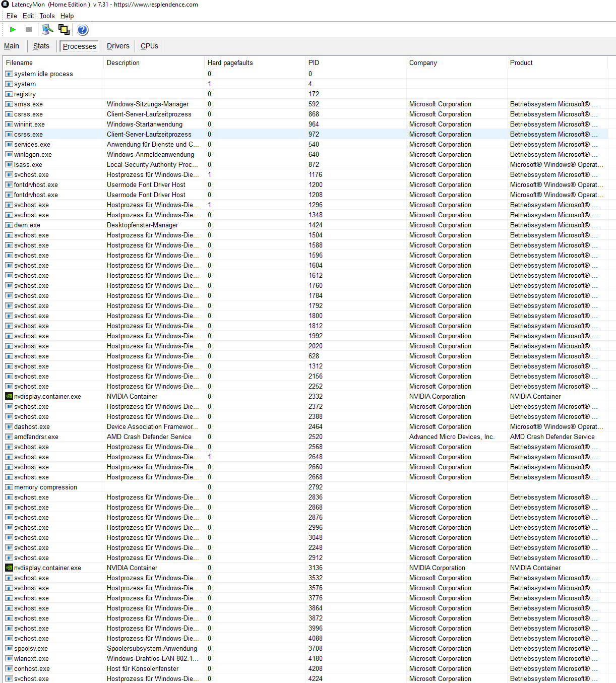Click the wlanext.exe process icon
Viewport: 616px width, 683px height.
tap(9, 658)
